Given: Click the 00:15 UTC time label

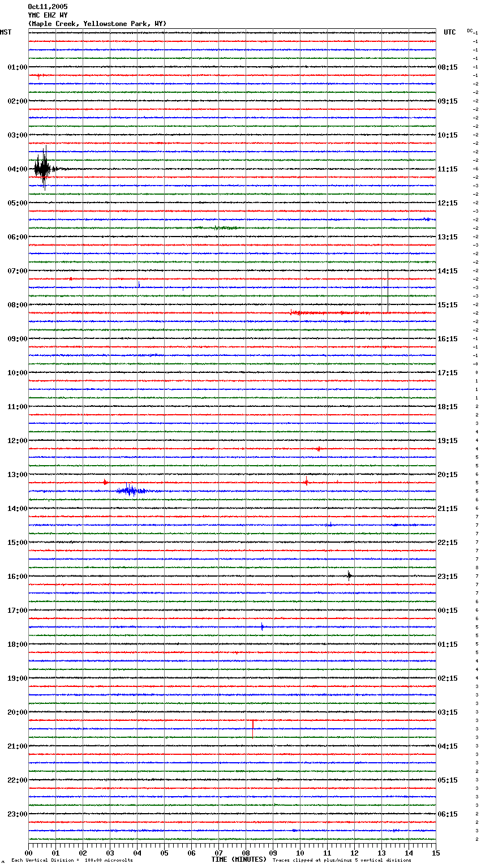Looking at the screenshot, I should point(448,611).
